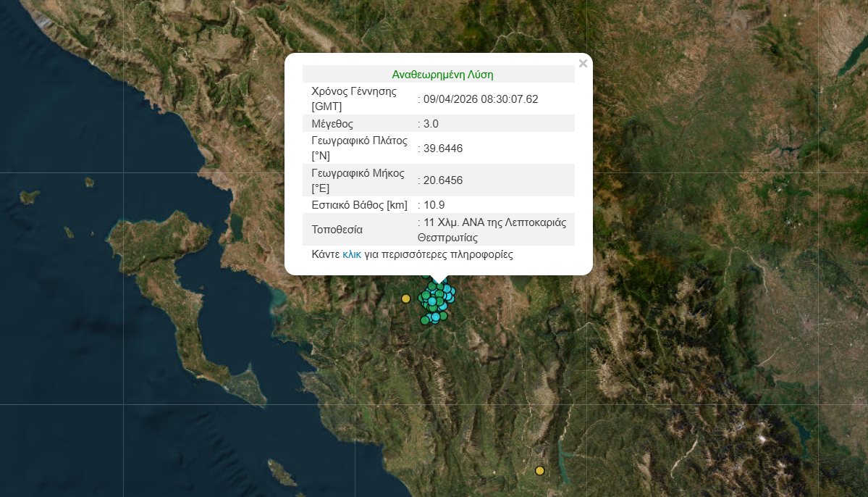Click the magnitude value 3.0
Image resolution: width=868 pixels, height=497 pixels.
tap(431, 124)
